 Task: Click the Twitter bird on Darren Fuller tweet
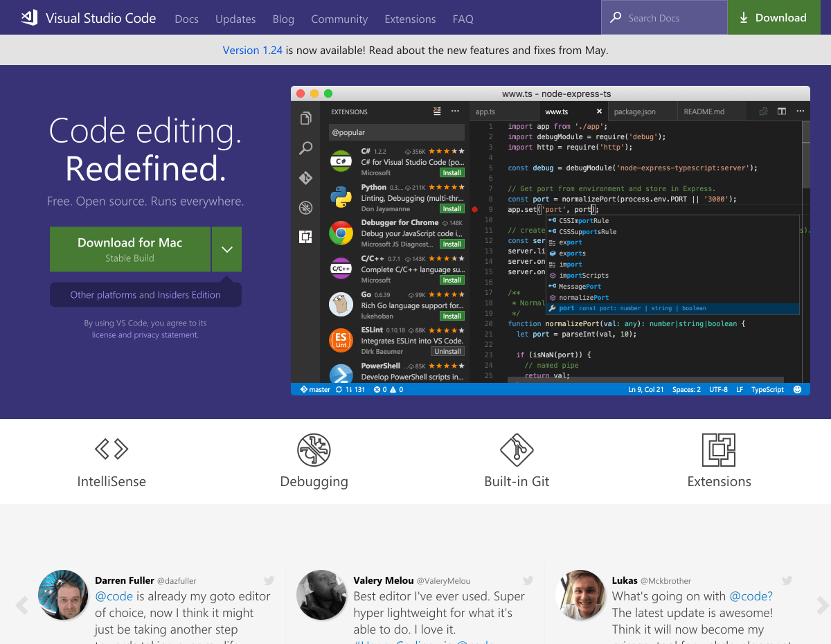point(269,580)
